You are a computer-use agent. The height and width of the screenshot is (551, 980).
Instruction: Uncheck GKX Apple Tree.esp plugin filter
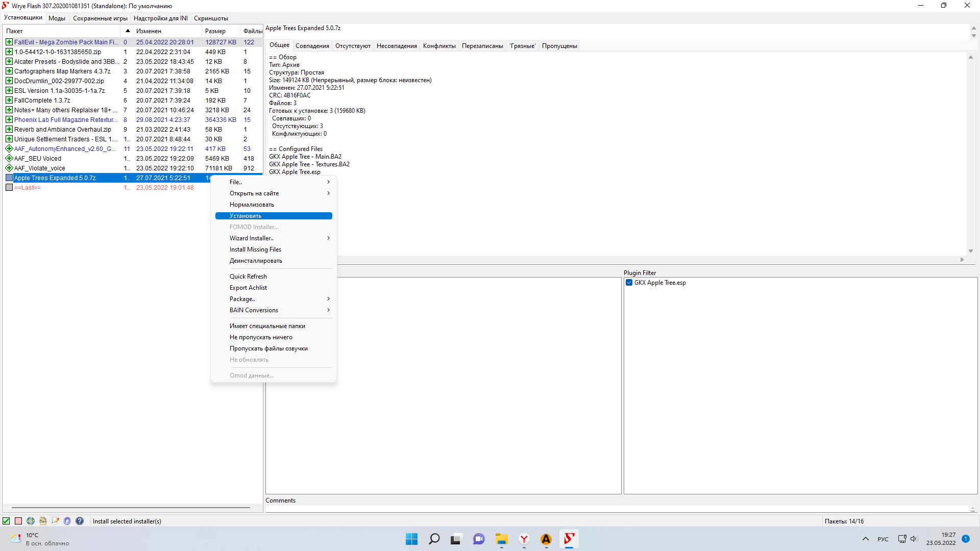click(629, 283)
